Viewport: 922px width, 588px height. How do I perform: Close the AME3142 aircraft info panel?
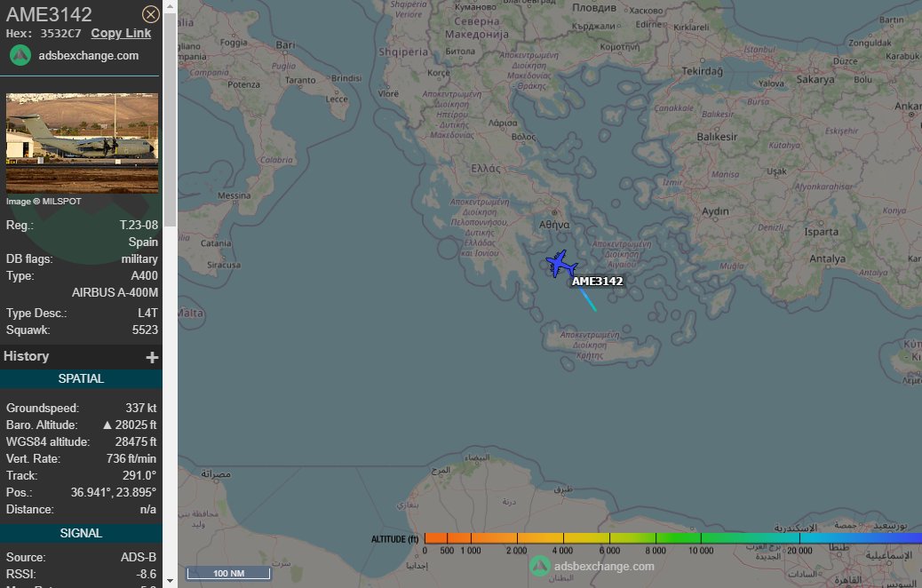click(x=150, y=14)
